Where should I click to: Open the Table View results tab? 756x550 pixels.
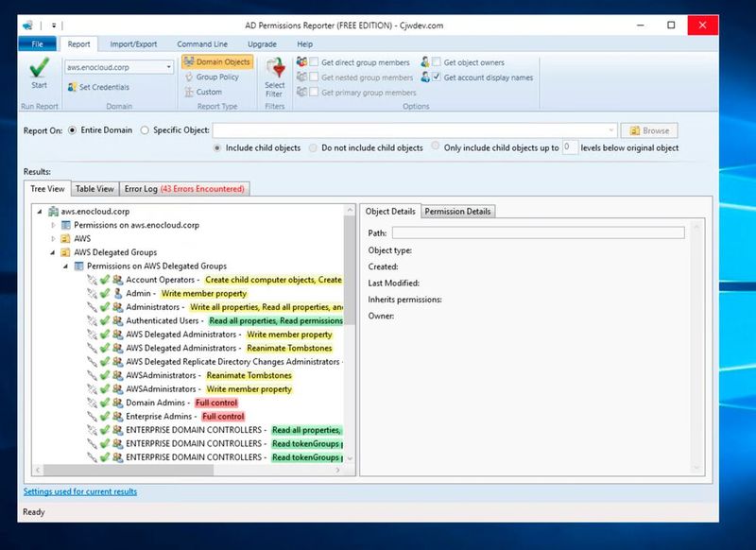coord(94,188)
